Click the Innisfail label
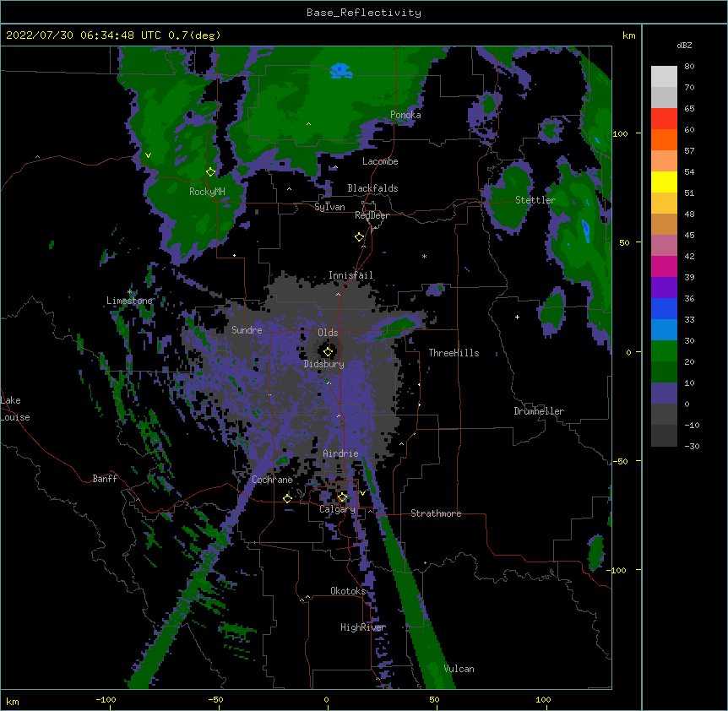 [x=350, y=275]
